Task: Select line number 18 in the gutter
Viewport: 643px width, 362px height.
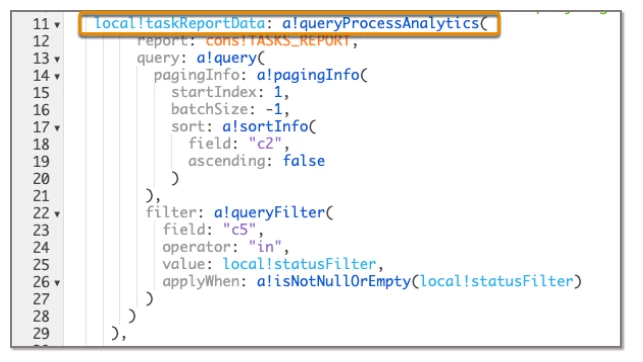Action: [41, 145]
